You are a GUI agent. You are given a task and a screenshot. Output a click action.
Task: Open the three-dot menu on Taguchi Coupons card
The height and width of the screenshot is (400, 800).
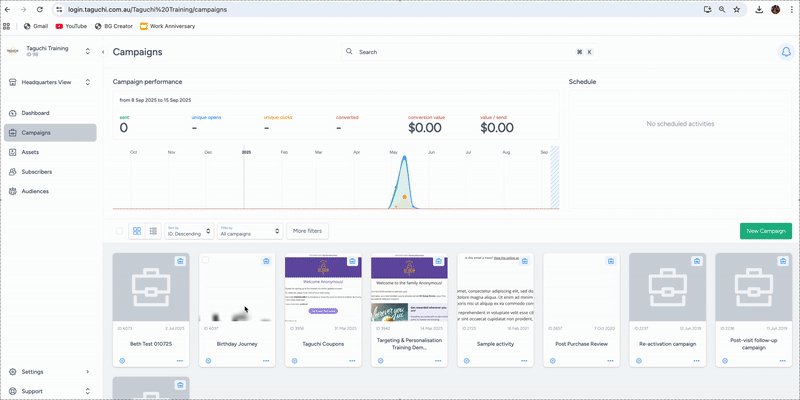point(352,360)
